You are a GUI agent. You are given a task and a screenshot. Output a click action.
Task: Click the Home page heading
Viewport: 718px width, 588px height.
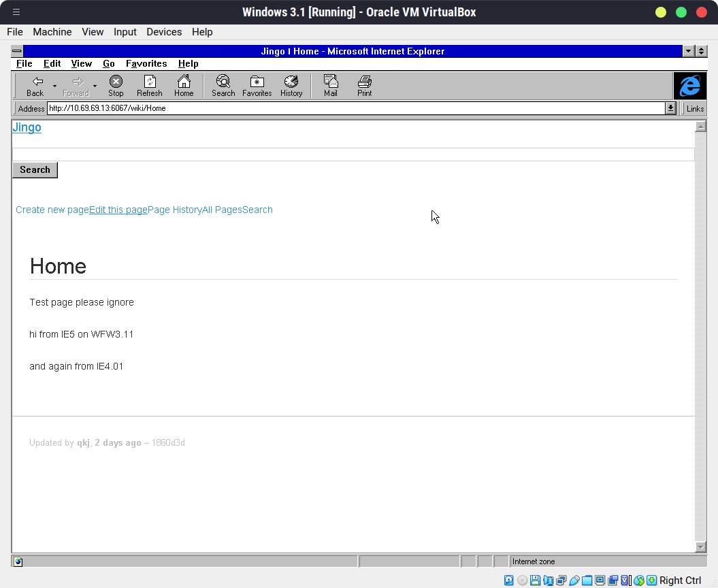click(58, 266)
